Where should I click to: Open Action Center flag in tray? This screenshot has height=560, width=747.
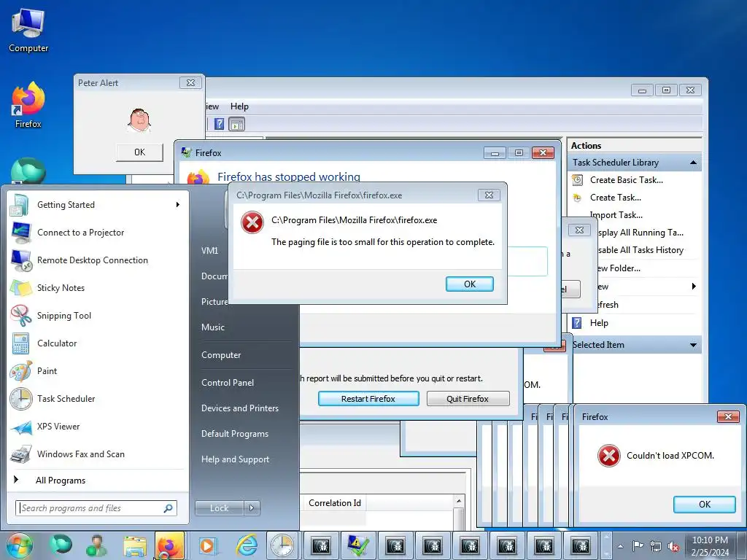coord(638,545)
